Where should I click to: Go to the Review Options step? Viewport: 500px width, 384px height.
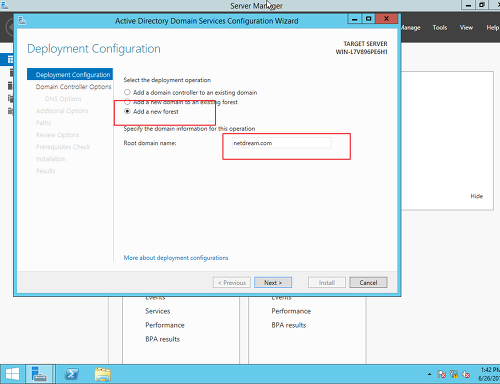[x=57, y=135]
